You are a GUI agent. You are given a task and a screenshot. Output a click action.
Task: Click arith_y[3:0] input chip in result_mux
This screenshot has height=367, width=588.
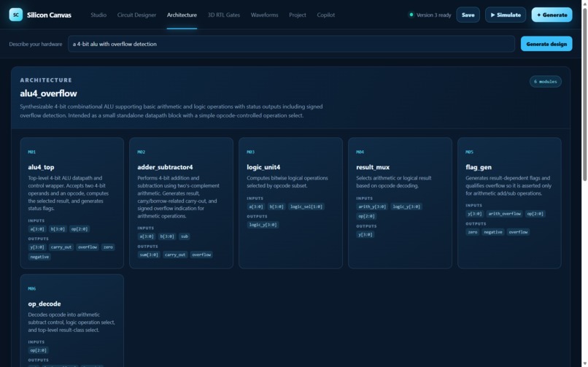pyautogui.click(x=372, y=206)
